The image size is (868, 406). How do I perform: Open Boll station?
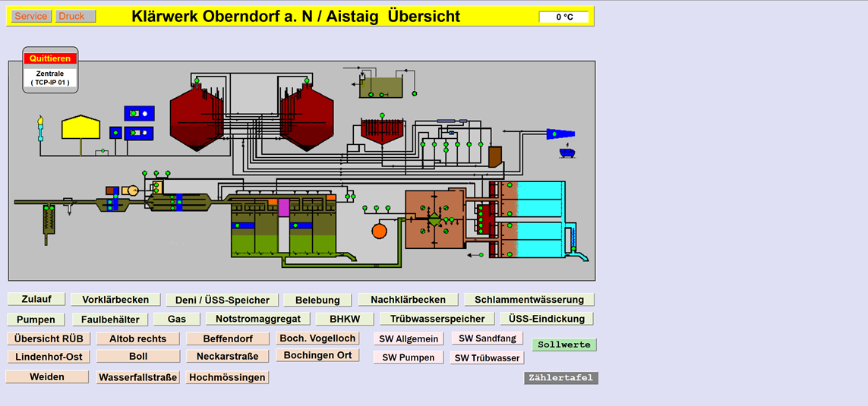coord(138,357)
